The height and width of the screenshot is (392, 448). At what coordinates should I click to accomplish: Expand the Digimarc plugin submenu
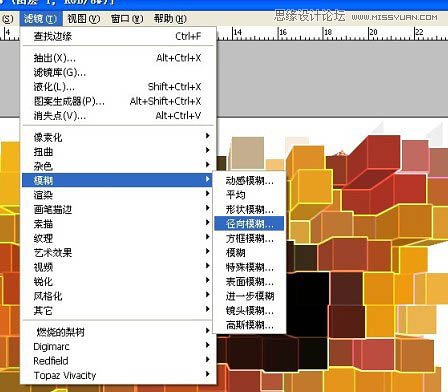(118, 346)
